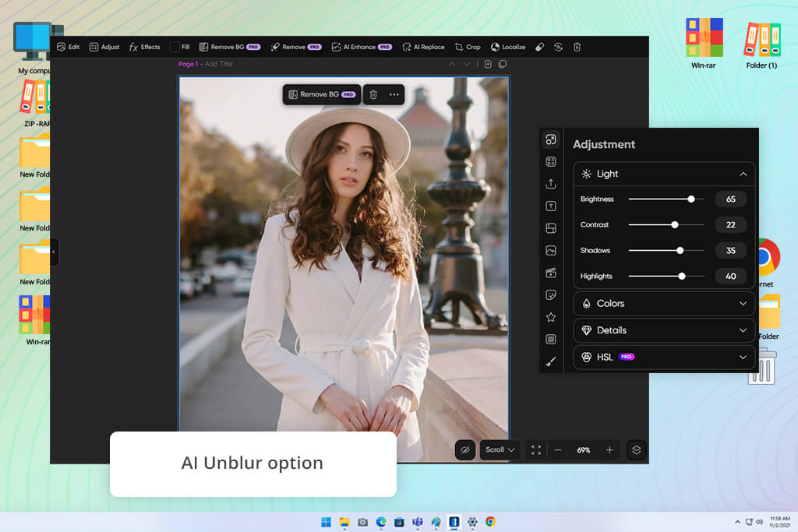Image resolution: width=798 pixels, height=532 pixels.
Task: Click Contrast value field 22
Action: 730,225
